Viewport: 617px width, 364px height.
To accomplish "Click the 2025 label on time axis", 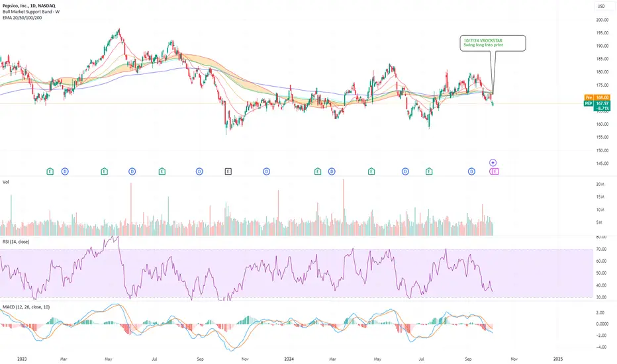I will 557,359.
